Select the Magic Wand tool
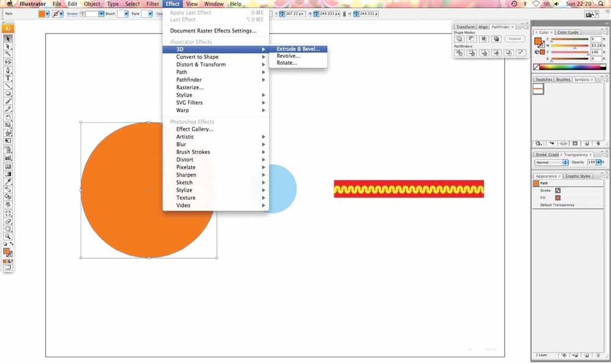 coord(8,54)
